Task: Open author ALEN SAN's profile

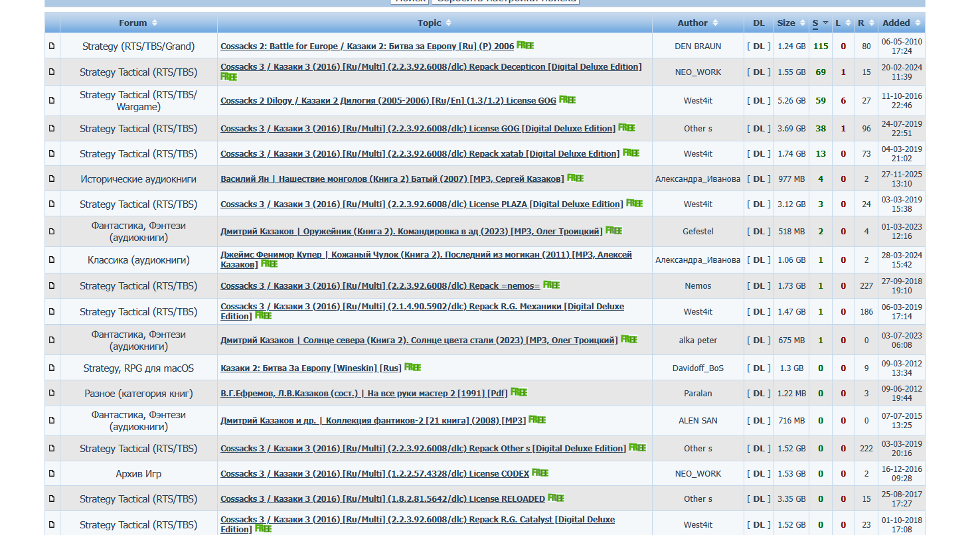Action: tap(698, 421)
